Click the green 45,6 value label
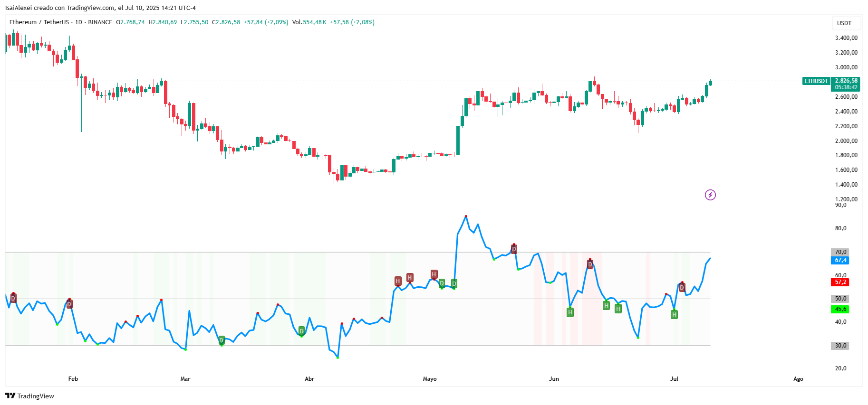Viewport: 868px width, 405px height. pyautogui.click(x=840, y=309)
